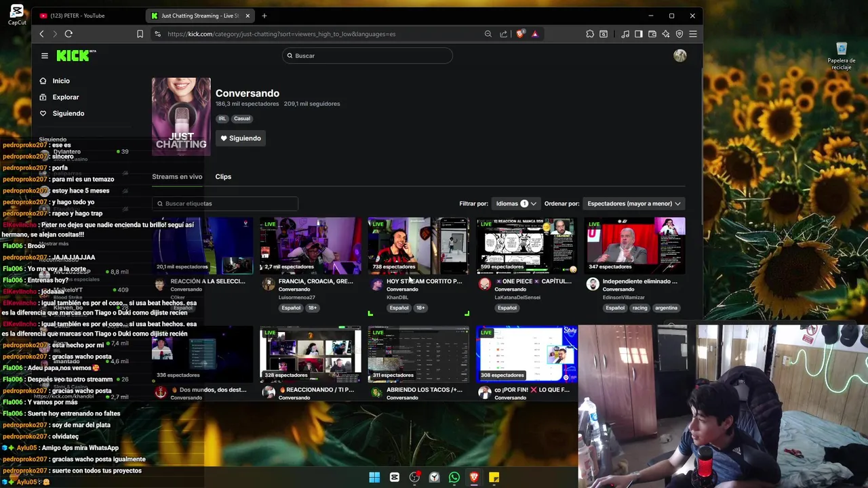The width and height of the screenshot is (868, 488).
Task: Open Brave Wallet icon
Action: 652,34
